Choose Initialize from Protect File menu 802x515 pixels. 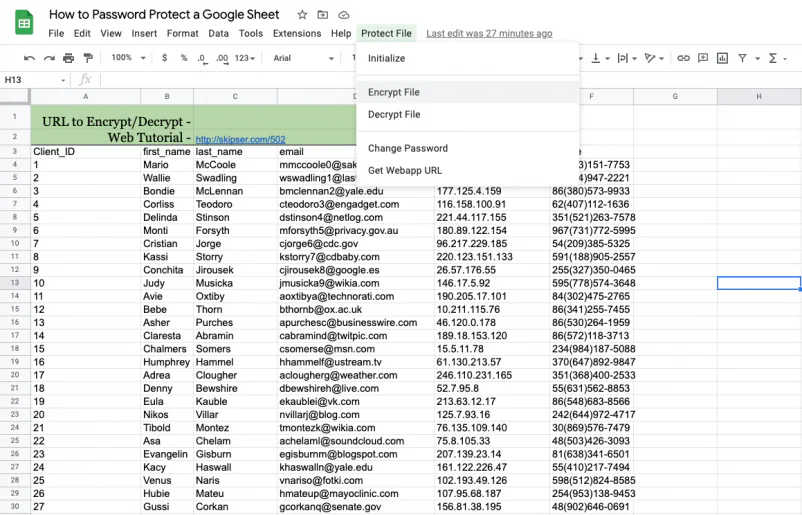(x=467, y=58)
